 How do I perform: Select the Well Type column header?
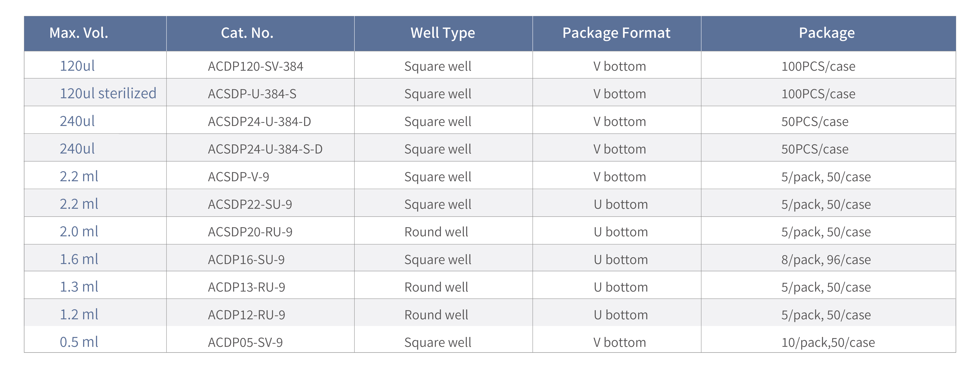click(x=443, y=33)
